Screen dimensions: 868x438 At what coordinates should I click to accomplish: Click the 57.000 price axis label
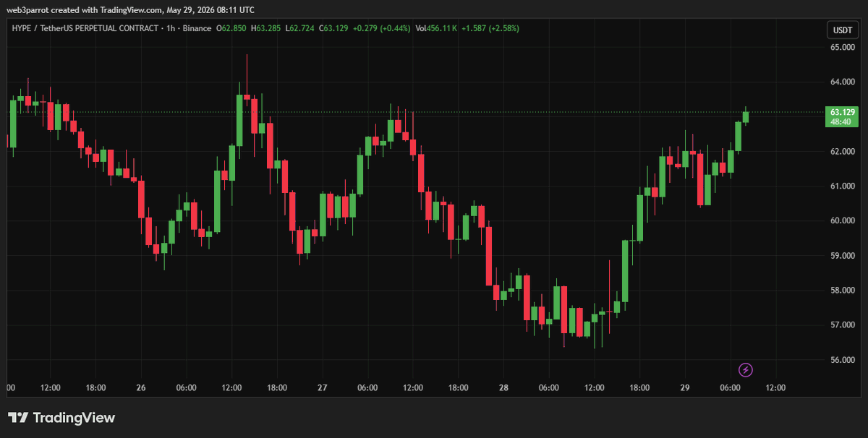tap(842, 325)
